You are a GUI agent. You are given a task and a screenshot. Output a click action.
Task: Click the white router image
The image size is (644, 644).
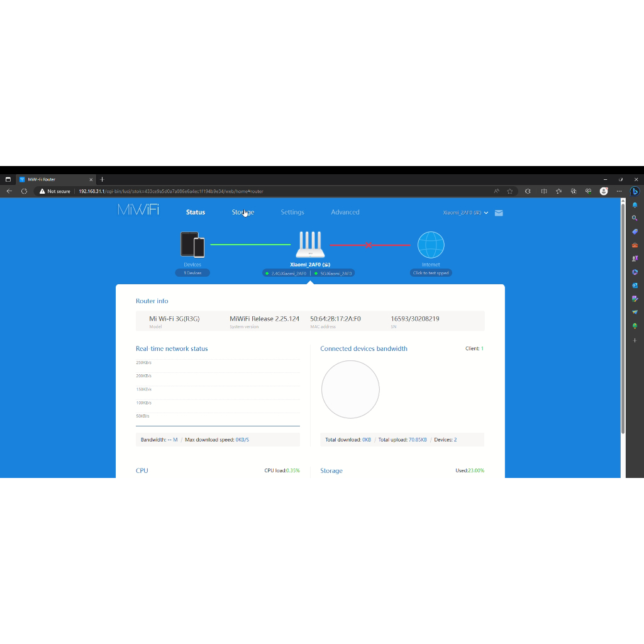(x=310, y=245)
